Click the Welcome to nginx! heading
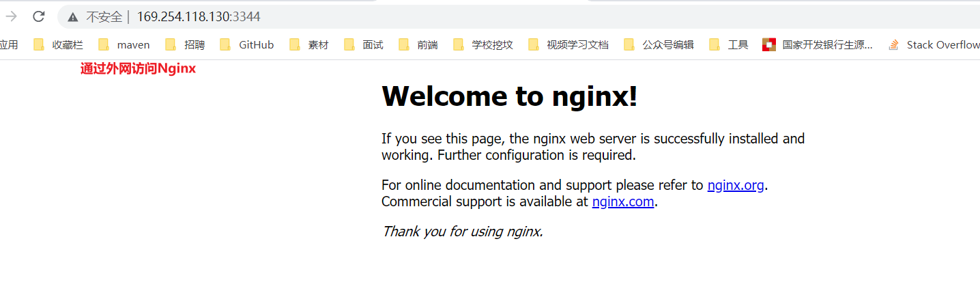This screenshot has width=980, height=293. 510,96
